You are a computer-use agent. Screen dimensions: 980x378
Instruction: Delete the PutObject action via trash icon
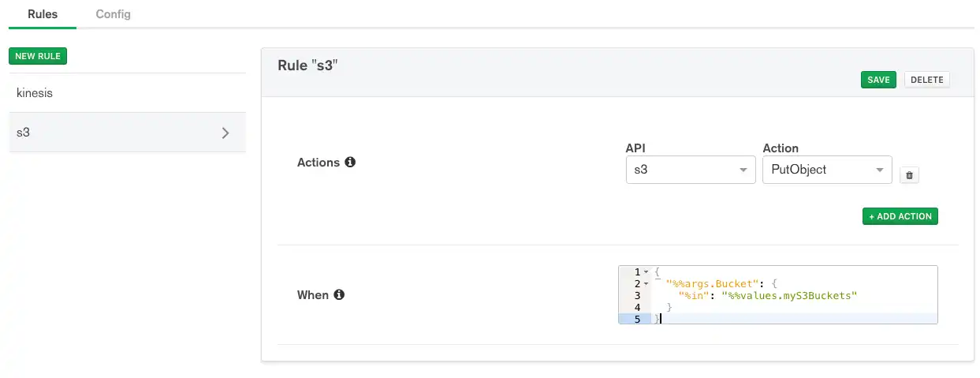pos(909,175)
